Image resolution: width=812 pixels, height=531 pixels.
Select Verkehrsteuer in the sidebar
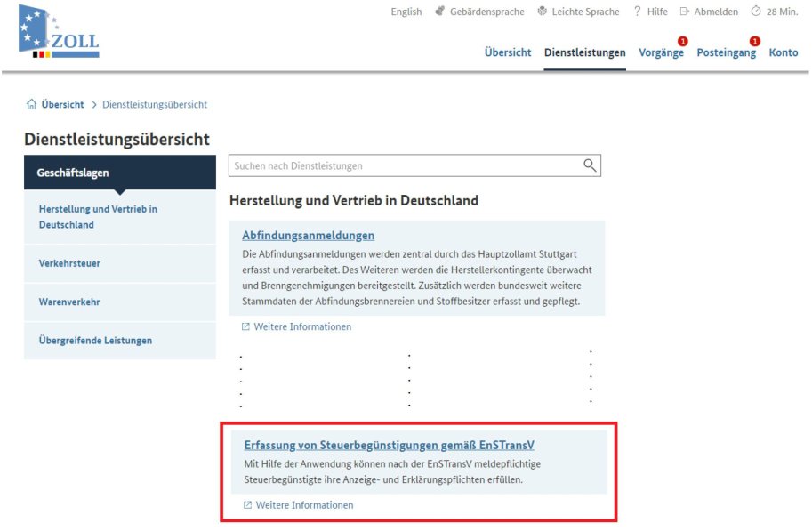(x=71, y=264)
